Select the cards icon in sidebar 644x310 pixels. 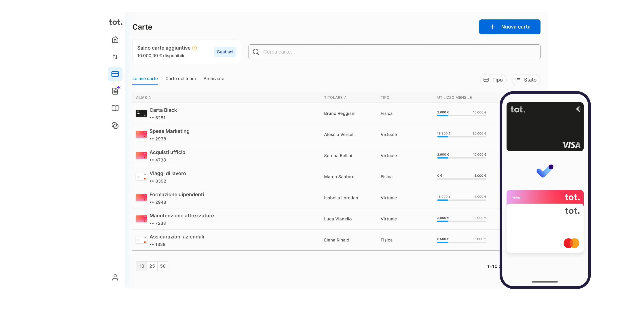pyautogui.click(x=115, y=74)
